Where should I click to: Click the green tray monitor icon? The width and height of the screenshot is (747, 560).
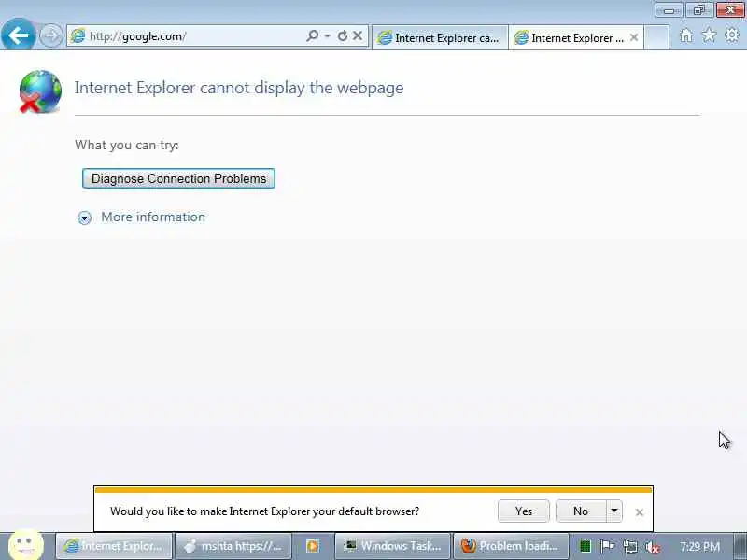pos(585,546)
